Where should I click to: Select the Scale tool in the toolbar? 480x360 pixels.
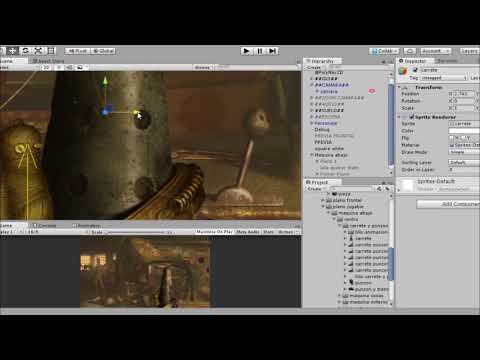click(x=38, y=51)
